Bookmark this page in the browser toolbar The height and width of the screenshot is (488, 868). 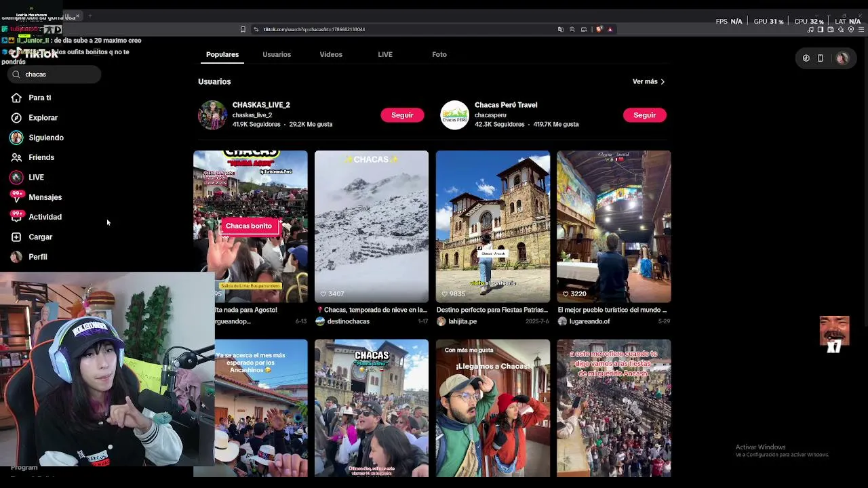click(243, 29)
